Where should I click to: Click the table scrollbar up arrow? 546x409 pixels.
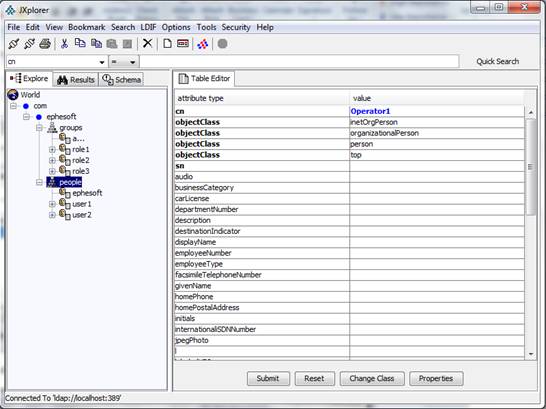click(531, 112)
